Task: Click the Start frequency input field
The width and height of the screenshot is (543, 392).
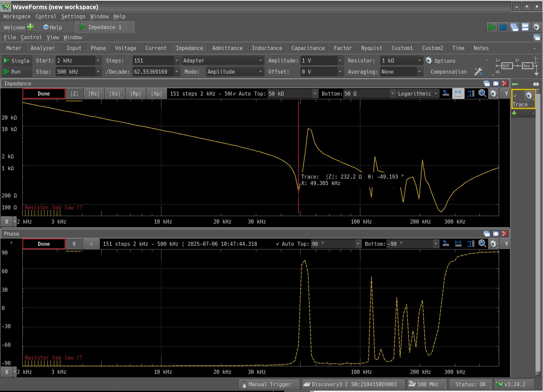Action: [75, 60]
